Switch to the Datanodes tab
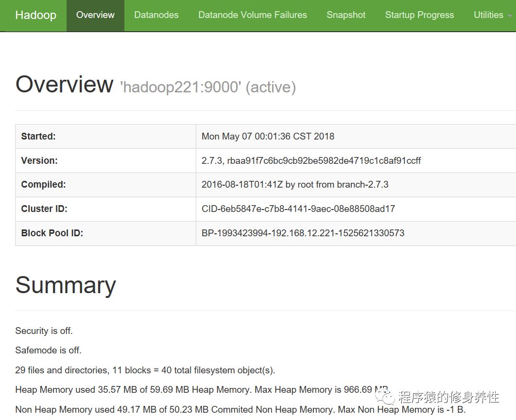The height and width of the screenshot is (420, 516). point(156,15)
